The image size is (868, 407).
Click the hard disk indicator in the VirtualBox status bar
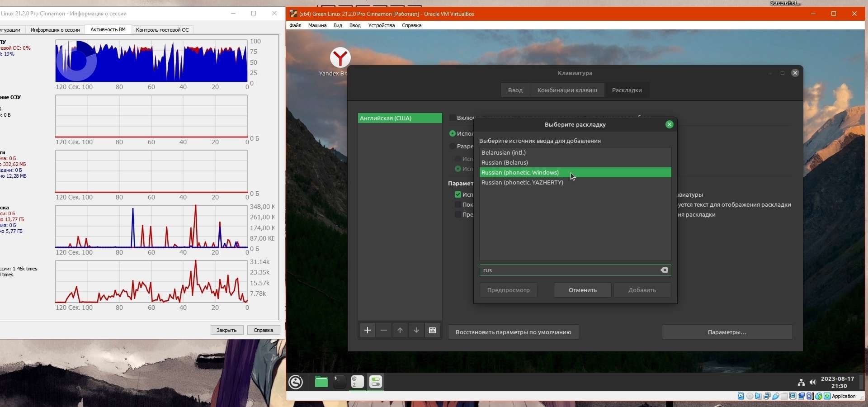click(x=741, y=396)
